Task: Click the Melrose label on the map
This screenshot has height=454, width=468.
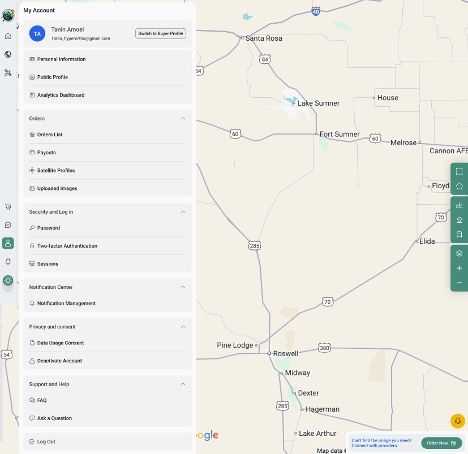Action: click(403, 143)
